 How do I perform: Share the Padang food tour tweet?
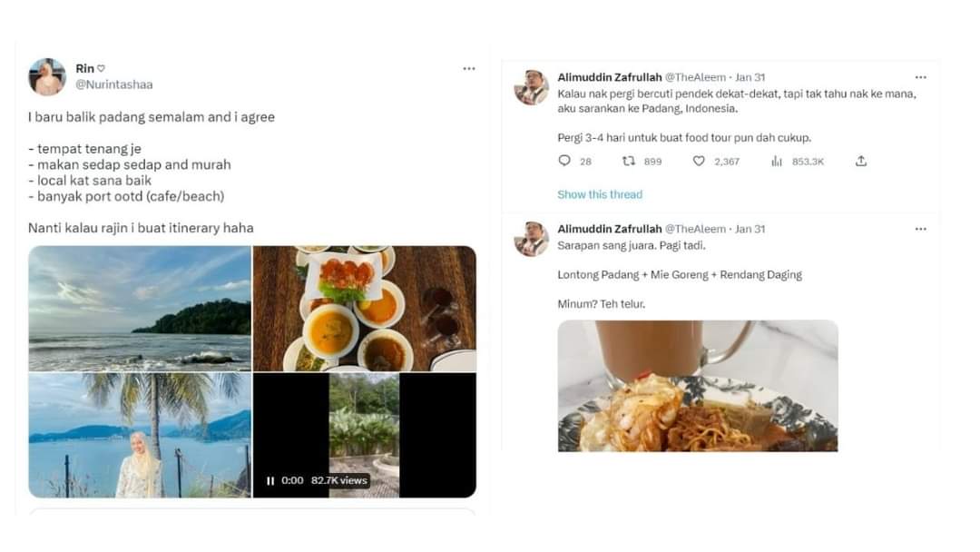861,161
